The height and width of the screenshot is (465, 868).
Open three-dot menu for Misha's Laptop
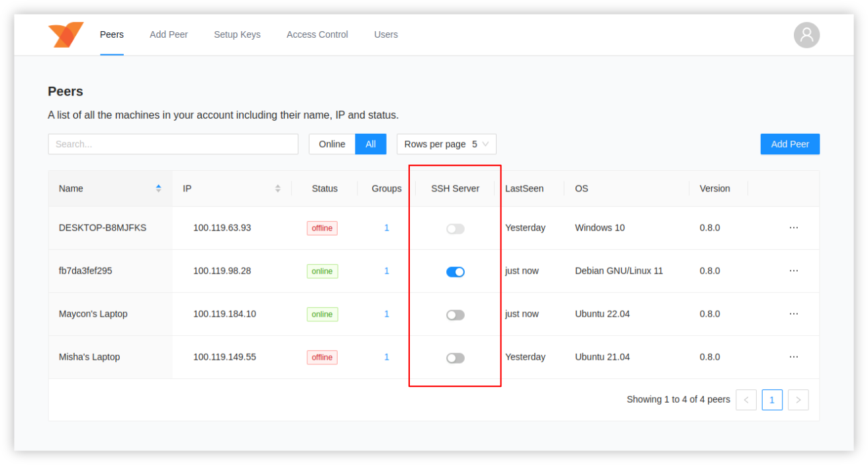(x=793, y=357)
